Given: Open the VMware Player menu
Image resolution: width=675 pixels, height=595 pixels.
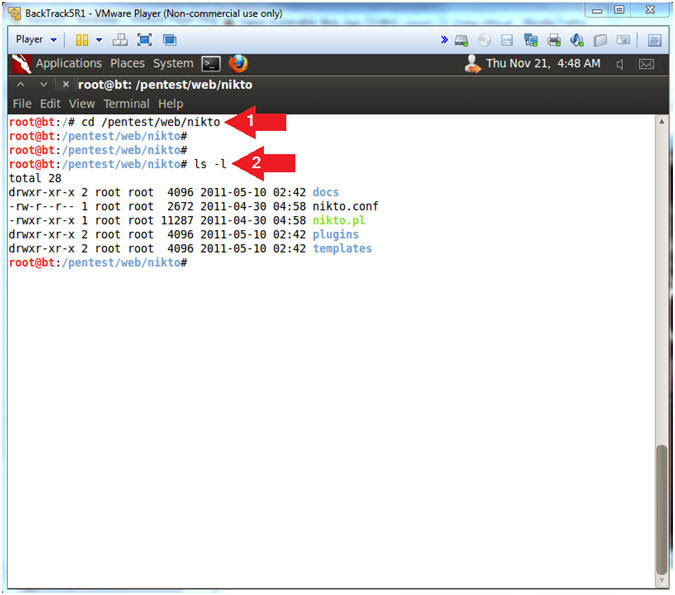Looking at the screenshot, I should (x=36, y=40).
